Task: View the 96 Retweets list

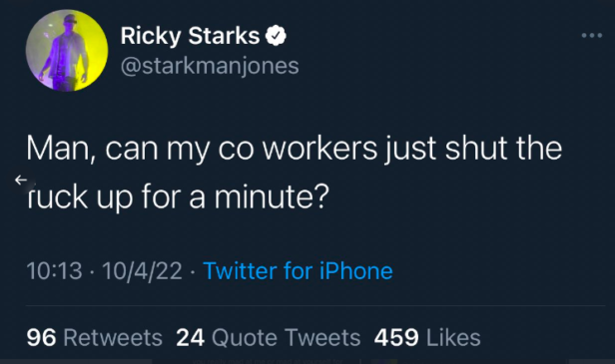Action: [x=95, y=338]
